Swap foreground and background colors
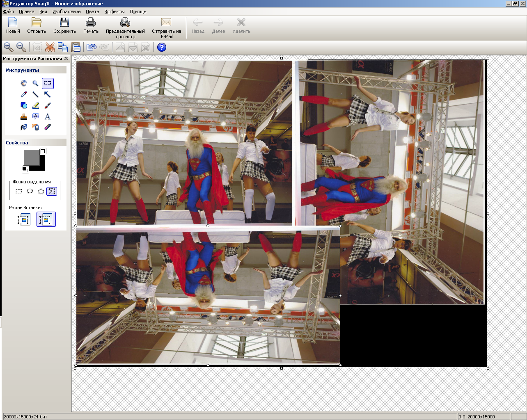This screenshot has height=420, width=527. point(43,151)
